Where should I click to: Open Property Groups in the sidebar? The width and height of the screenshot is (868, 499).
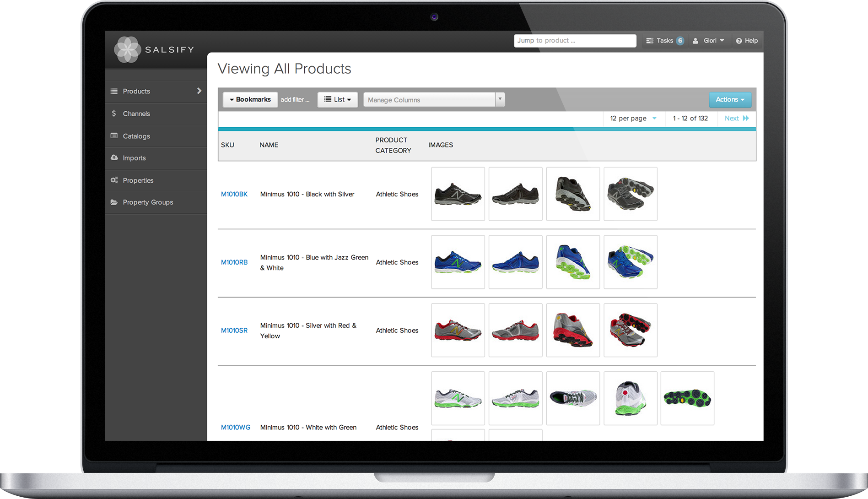(156, 202)
